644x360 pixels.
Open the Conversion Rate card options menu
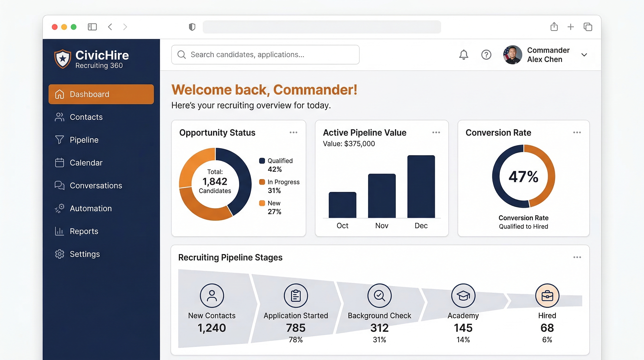pyautogui.click(x=577, y=132)
